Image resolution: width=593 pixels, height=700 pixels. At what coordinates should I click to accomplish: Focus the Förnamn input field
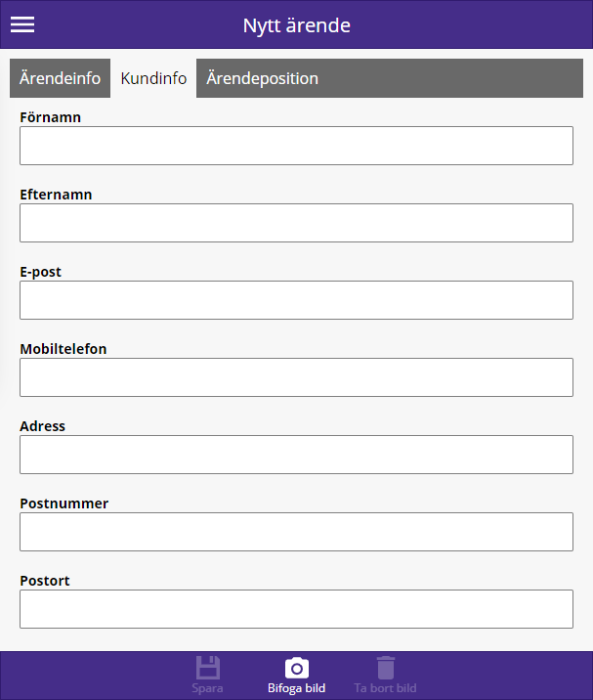(x=296, y=146)
